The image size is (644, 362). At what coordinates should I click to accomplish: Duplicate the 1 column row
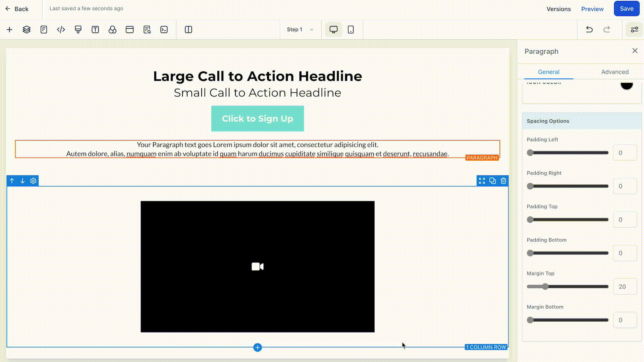pos(492,181)
